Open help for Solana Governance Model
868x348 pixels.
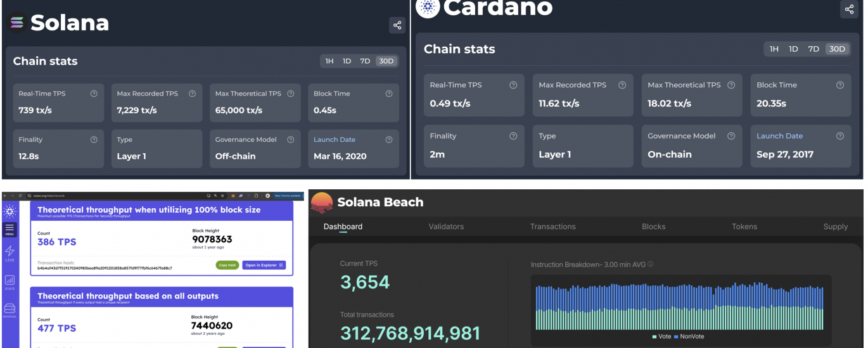click(x=290, y=140)
